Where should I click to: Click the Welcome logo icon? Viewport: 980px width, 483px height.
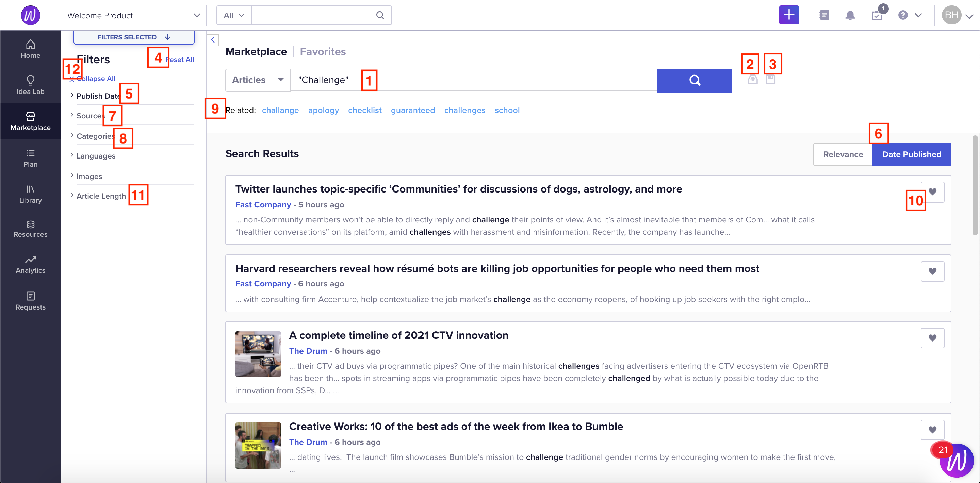[x=30, y=15]
